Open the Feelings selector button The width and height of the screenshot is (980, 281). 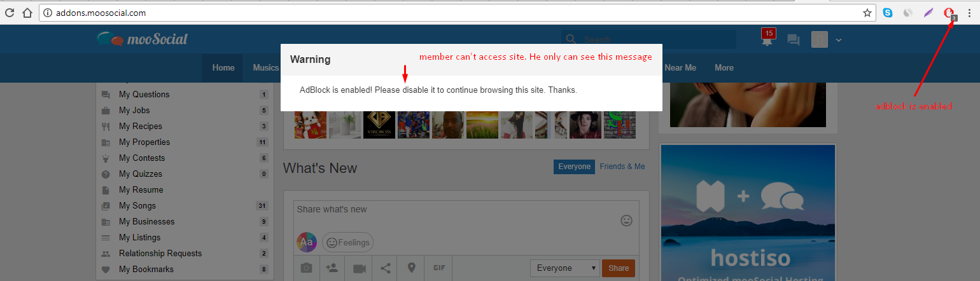[x=347, y=242]
